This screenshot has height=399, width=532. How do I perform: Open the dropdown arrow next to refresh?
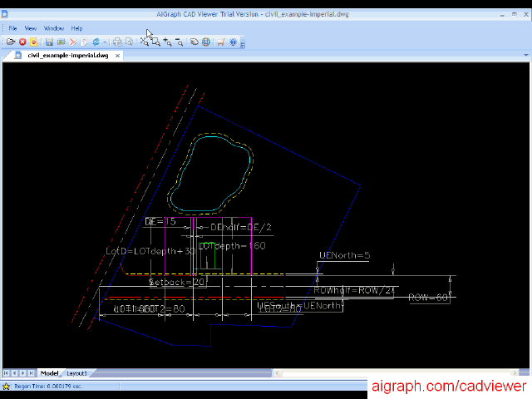[x=105, y=42]
